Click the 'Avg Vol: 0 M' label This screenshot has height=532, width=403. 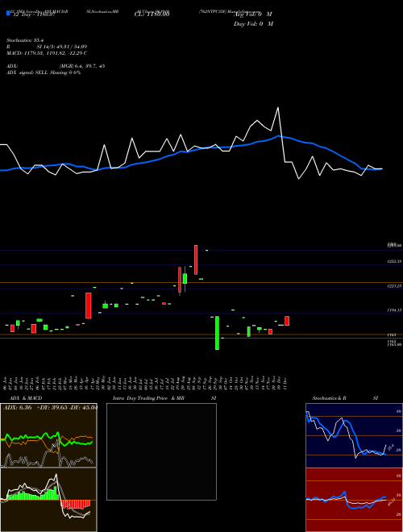252,15
